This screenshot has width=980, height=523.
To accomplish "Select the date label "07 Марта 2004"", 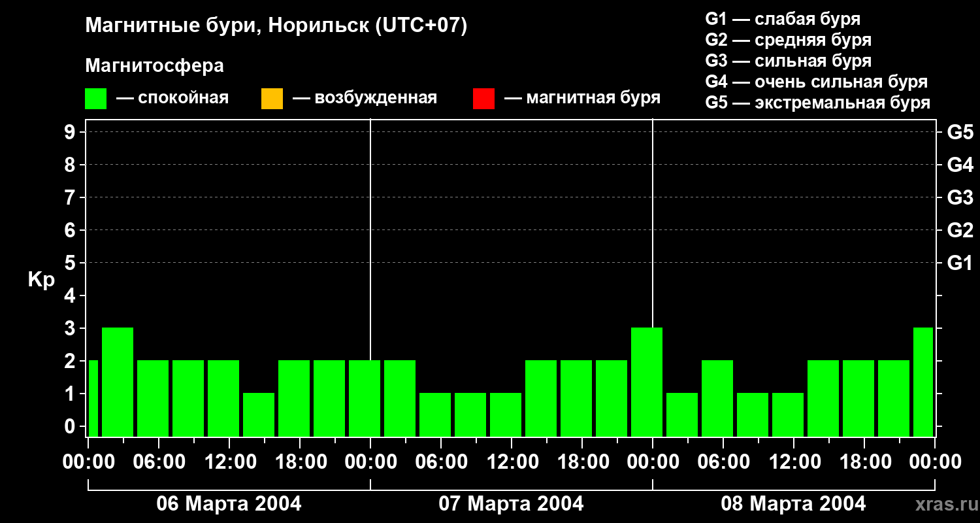I will tap(511, 504).
